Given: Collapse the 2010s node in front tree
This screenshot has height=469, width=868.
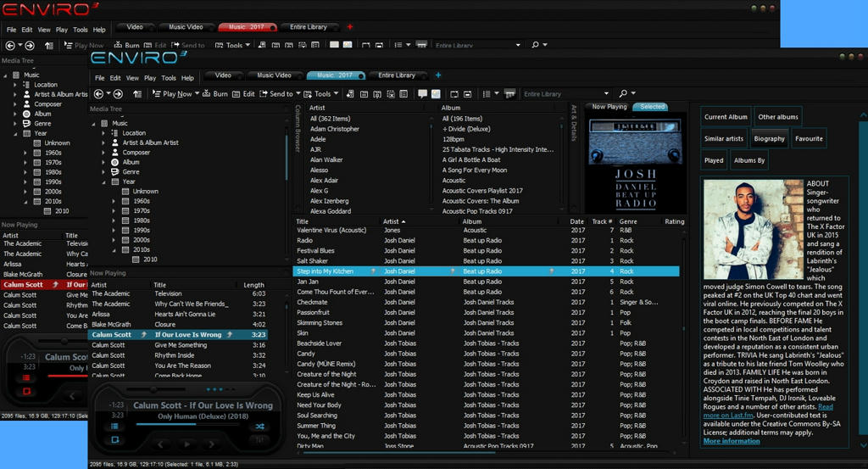Looking at the screenshot, I should point(114,249).
